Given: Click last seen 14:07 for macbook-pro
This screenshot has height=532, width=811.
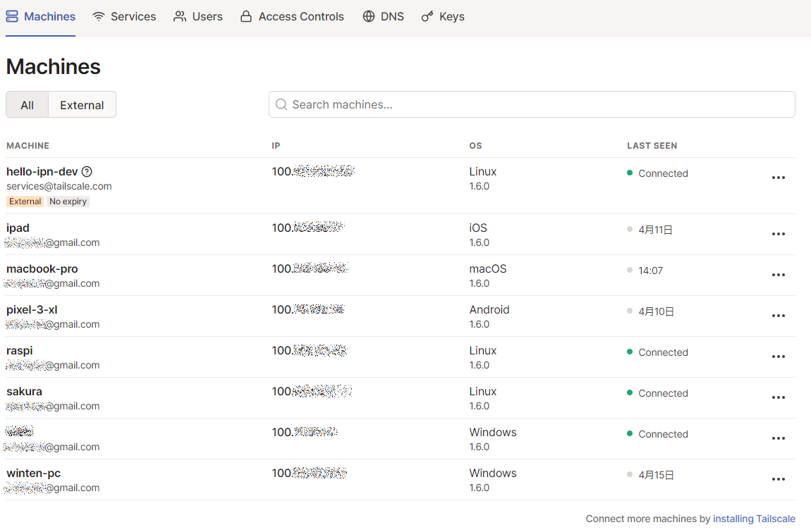Looking at the screenshot, I should (650, 271).
